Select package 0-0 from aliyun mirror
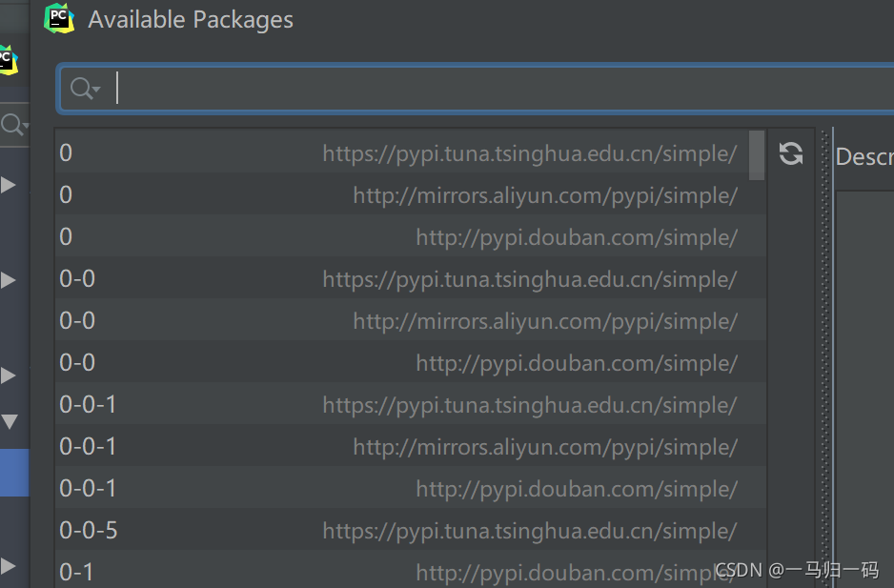The image size is (894, 588). [411, 320]
